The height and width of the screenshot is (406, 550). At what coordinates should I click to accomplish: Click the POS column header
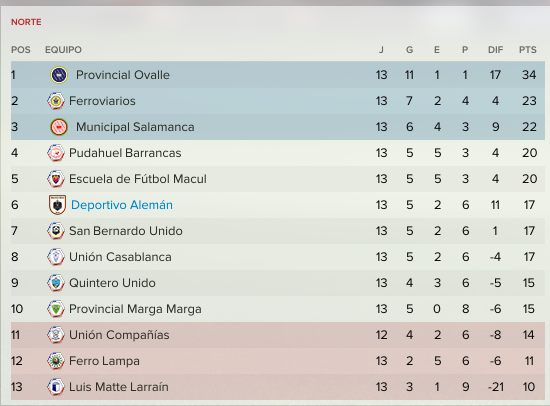21,50
